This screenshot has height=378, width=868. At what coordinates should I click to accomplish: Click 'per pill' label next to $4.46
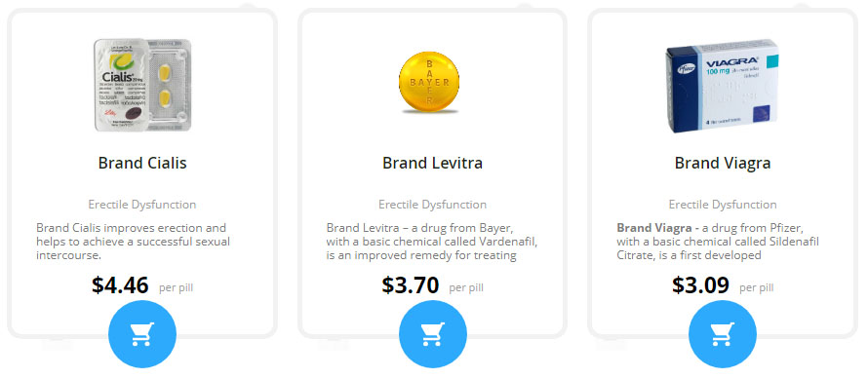pos(176,288)
